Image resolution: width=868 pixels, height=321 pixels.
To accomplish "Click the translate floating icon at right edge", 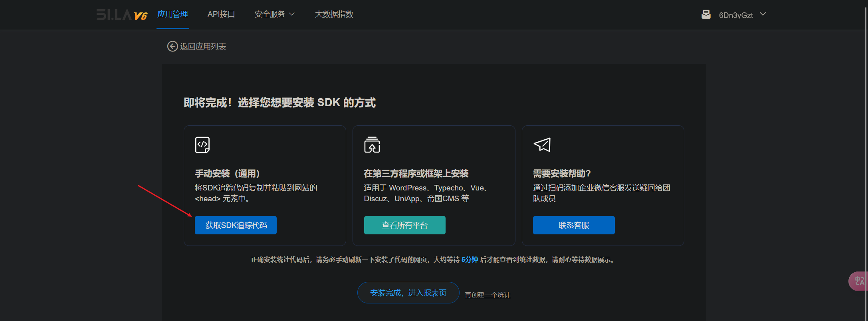I will coord(858,281).
